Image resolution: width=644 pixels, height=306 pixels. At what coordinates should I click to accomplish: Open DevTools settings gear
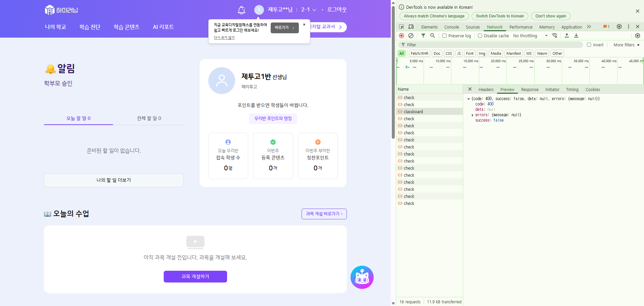pyautogui.click(x=619, y=27)
